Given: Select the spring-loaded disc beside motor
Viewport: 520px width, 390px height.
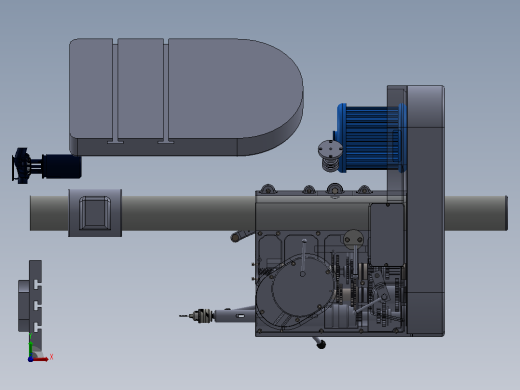Looking at the screenshot, I should (x=330, y=156).
